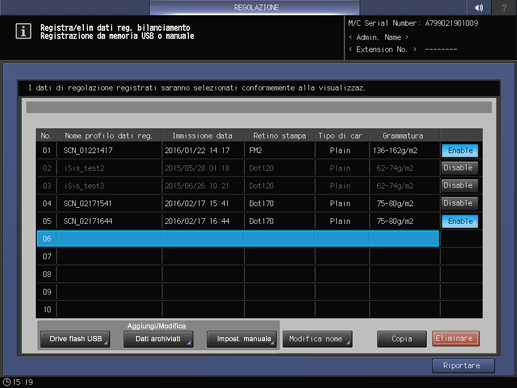Image resolution: width=517 pixels, height=388 pixels.
Task: Click the Riportare button
Action: click(463, 366)
